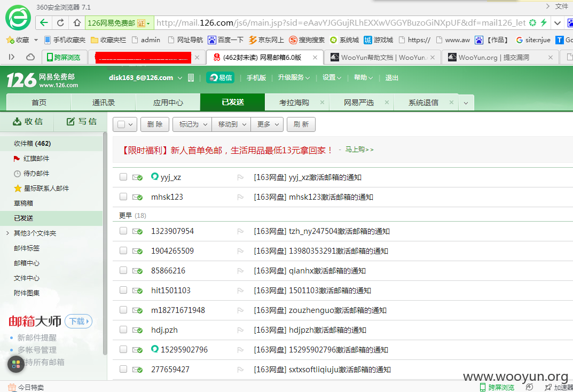The image size is (573, 392).
Task: Open the browser home page icon
Action: click(x=77, y=22)
